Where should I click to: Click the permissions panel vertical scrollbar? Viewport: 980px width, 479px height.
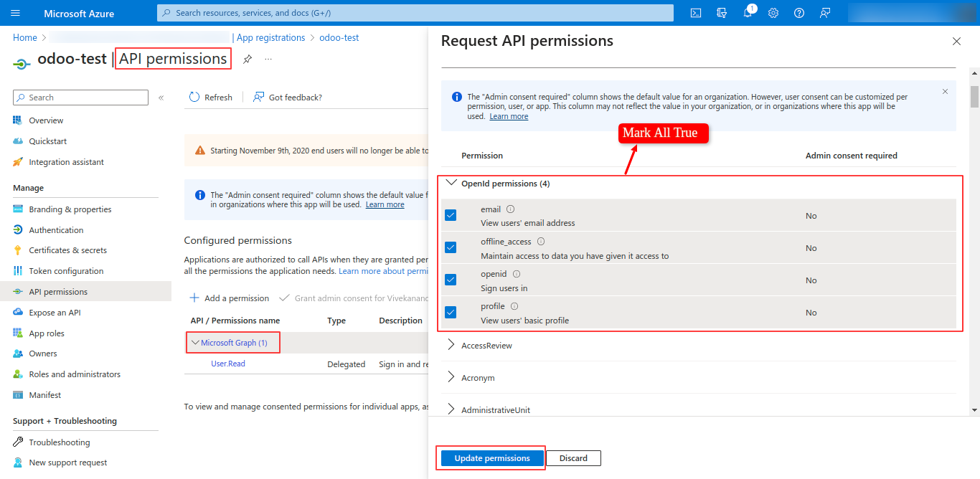[974, 96]
